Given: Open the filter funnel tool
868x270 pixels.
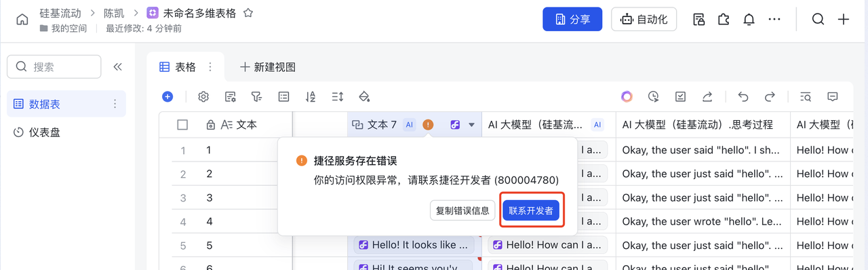Looking at the screenshot, I should 256,97.
